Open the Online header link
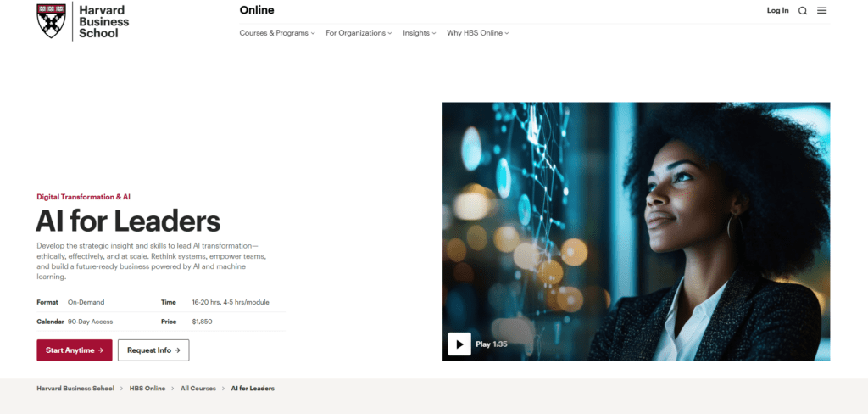 point(257,10)
